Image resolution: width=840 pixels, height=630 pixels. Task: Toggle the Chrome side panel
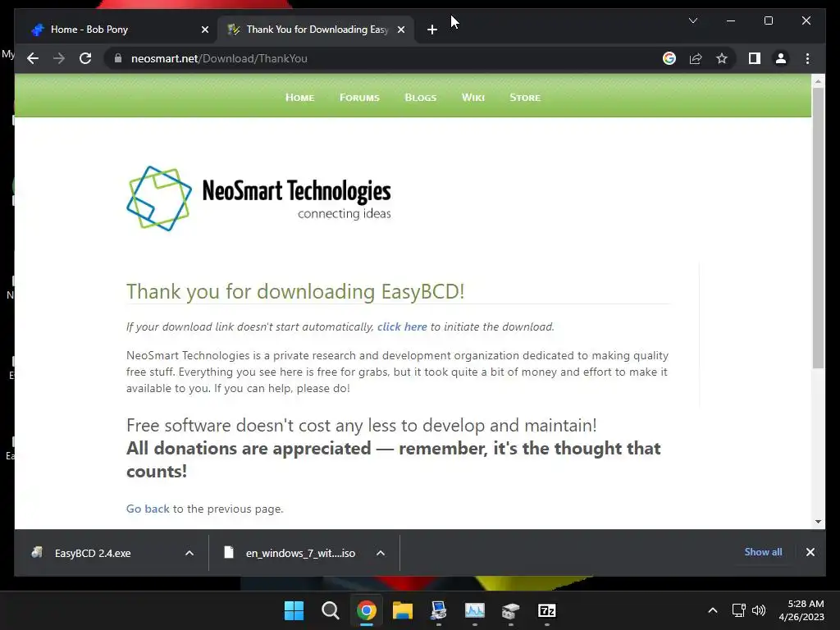pyautogui.click(x=755, y=58)
